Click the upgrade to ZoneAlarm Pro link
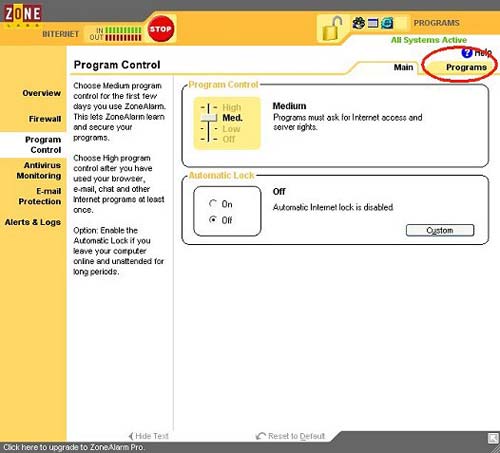This screenshot has height=453, width=500. tap(74, 447)
